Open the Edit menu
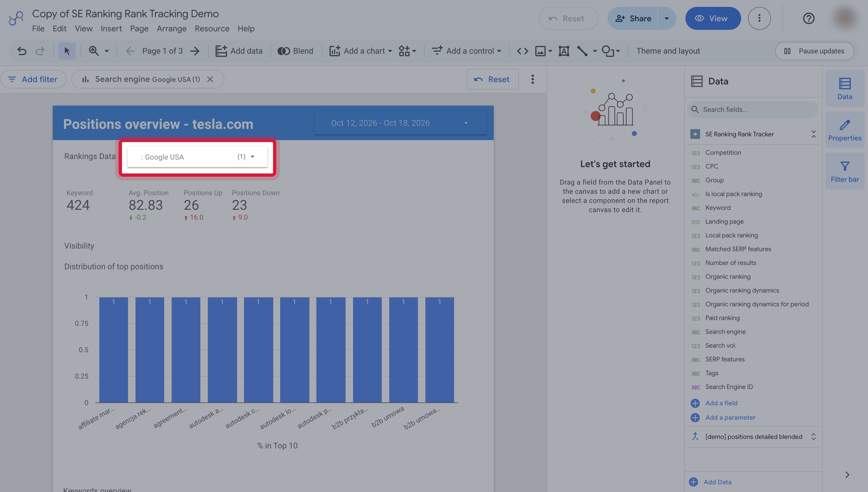 [x=59, y=29]
